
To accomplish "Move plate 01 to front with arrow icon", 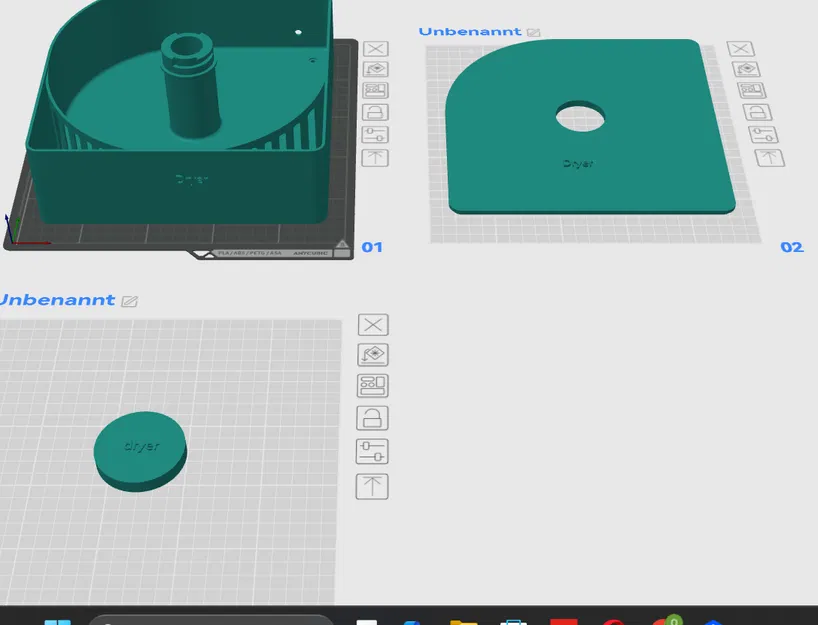I will point(375,158).
